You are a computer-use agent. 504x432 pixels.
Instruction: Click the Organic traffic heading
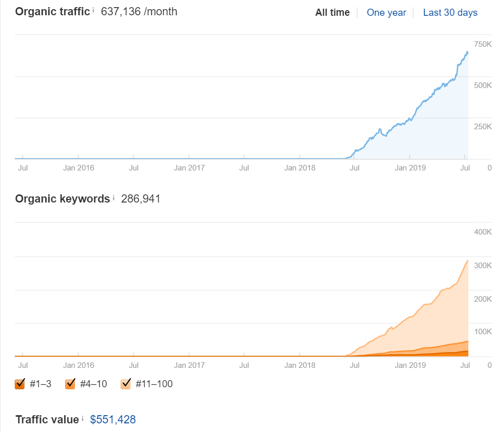52,12
